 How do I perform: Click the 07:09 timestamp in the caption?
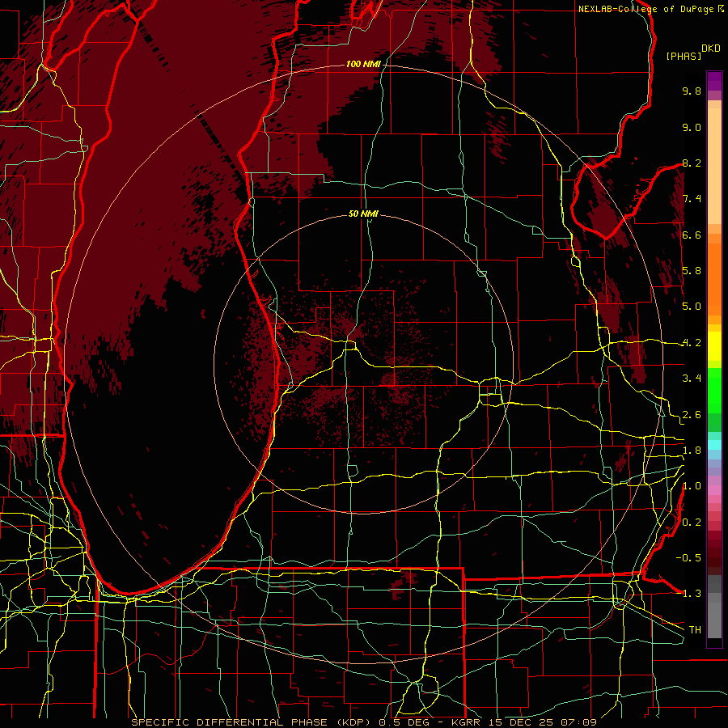point(580,722)
